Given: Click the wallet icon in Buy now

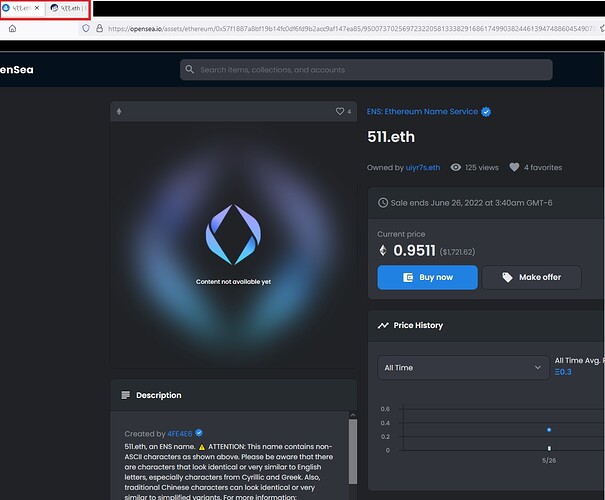Looking at the screenshot, I should (x=408, y=277).
